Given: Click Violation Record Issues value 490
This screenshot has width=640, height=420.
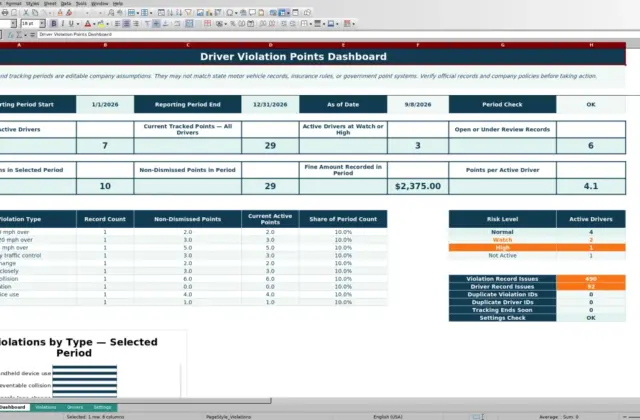Looking at the screenshot, I should tap(591, 279).
